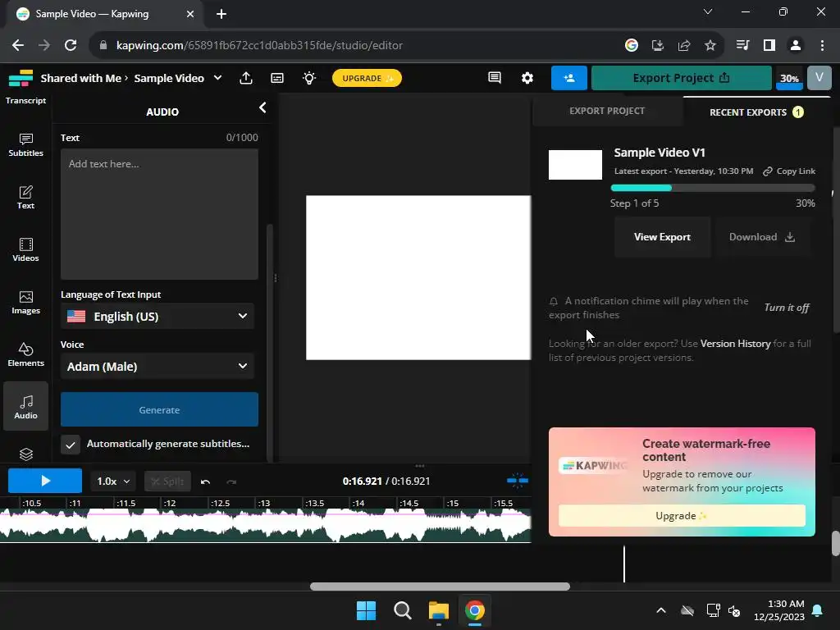Click the Add text here input area
Viewport: 840px width, 630px height.
point(159,214)
